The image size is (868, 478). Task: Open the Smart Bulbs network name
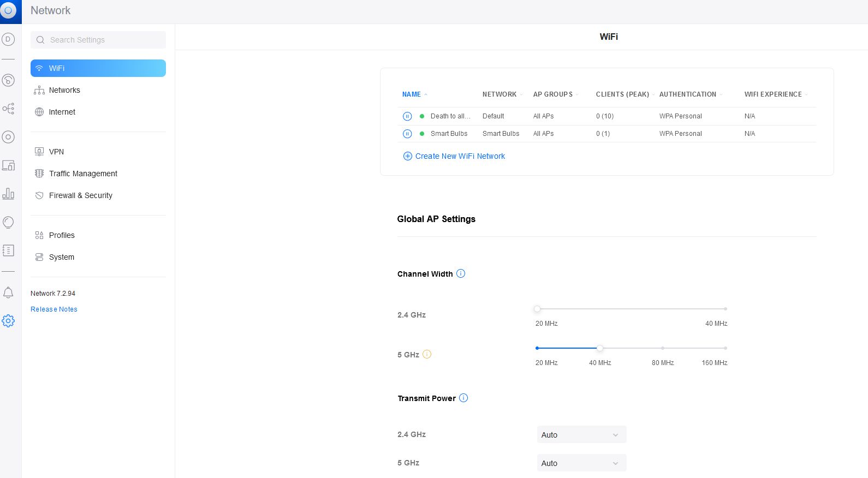click(449, 134)
